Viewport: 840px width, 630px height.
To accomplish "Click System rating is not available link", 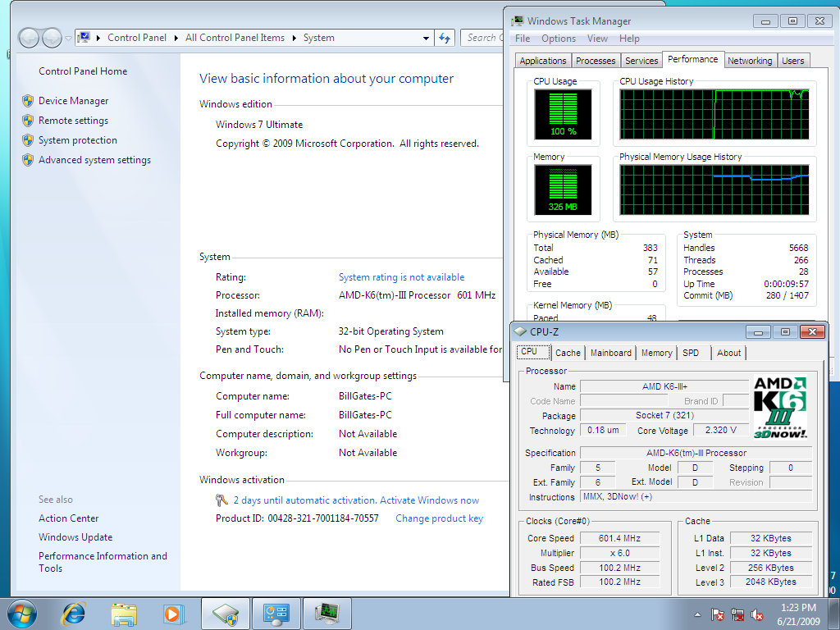I will click(401, 277).
